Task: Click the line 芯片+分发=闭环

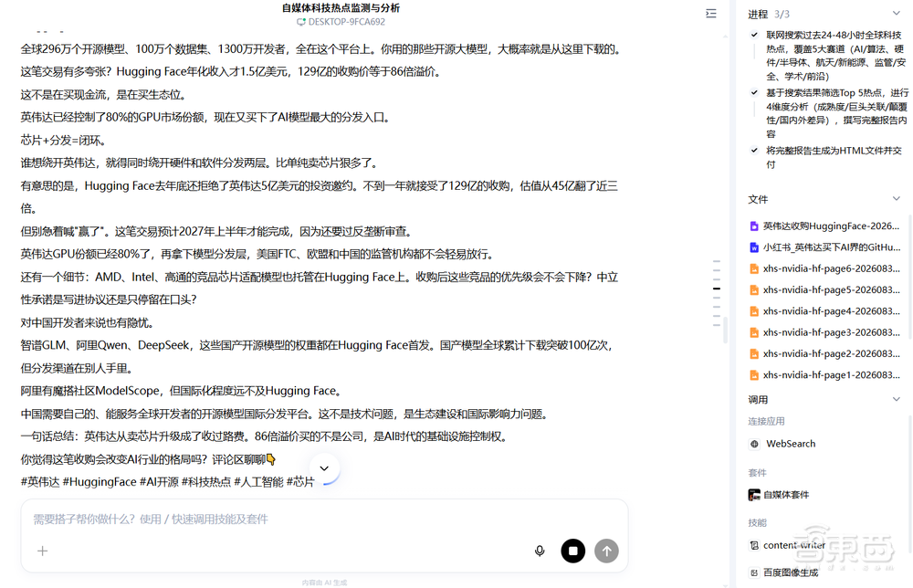Action: coord(63,141)
